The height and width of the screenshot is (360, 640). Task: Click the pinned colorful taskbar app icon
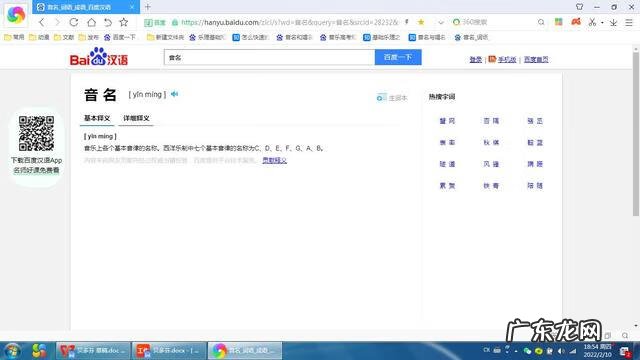(x=39, y=351)
